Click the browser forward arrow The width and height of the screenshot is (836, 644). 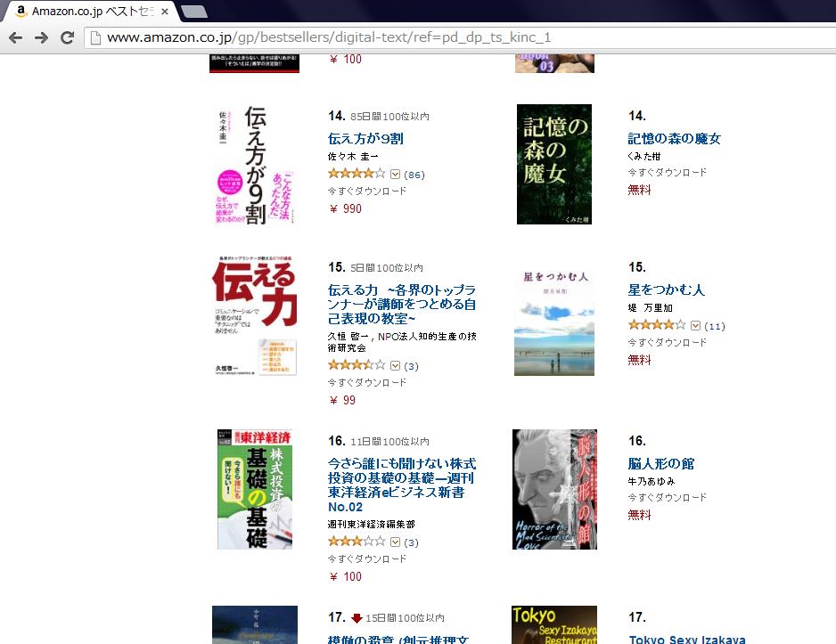point(42,37)
